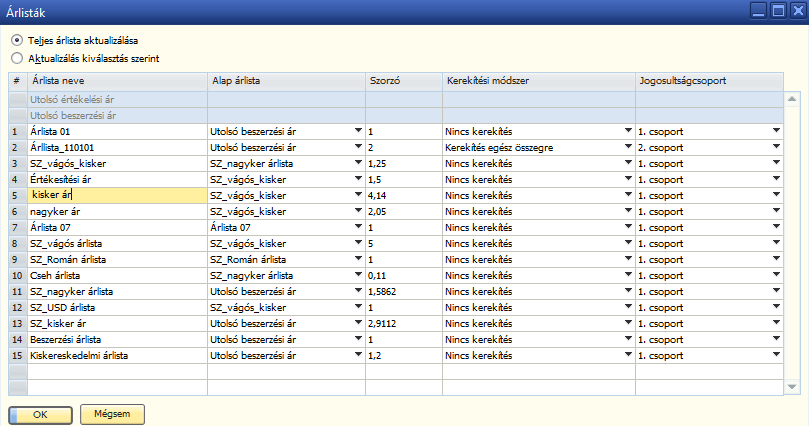Open Alap árlista dropdown for Árllista_110101
The image size is (809, 426).
click(358, 147)
